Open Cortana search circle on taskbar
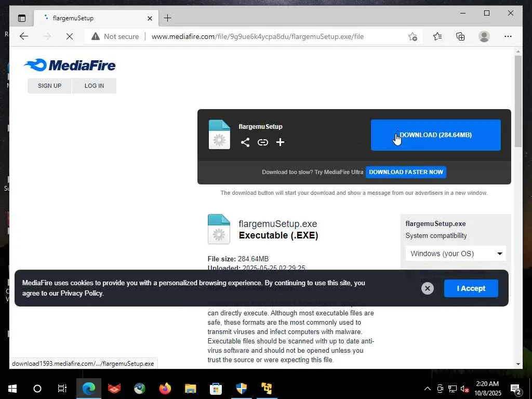The height and width of the screenshot is (399, 532). 37,389
